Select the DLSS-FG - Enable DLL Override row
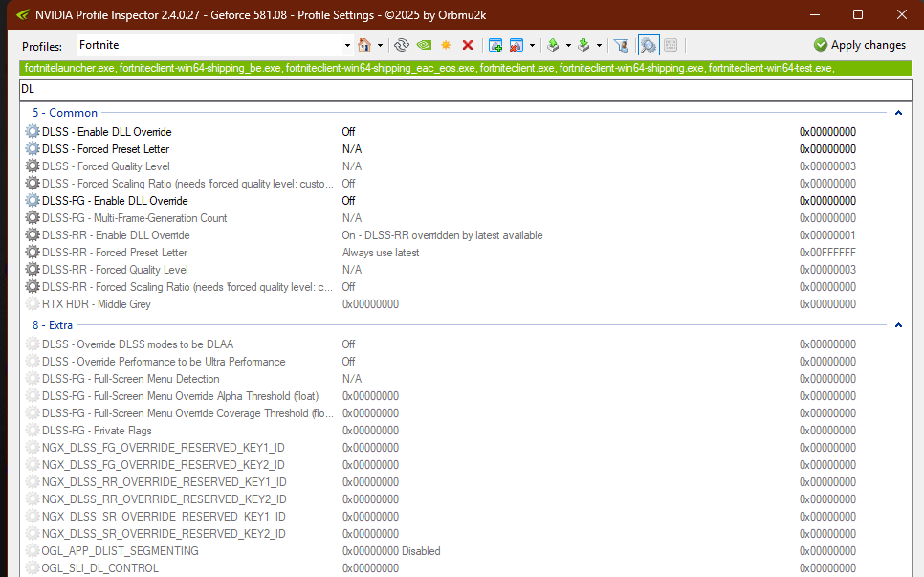The height and width of the screenshot is (577, 924). (466, 201)
